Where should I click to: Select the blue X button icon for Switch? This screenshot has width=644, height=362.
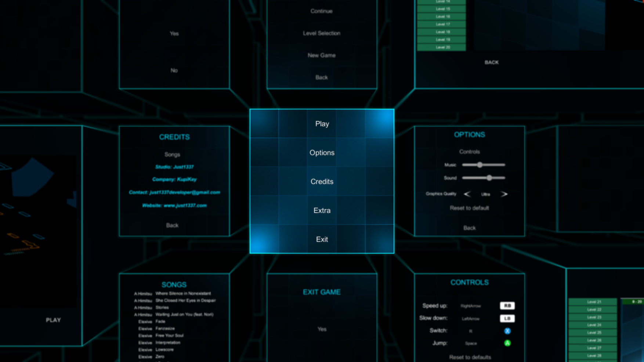pyautogui.click(x=507, y=331)
